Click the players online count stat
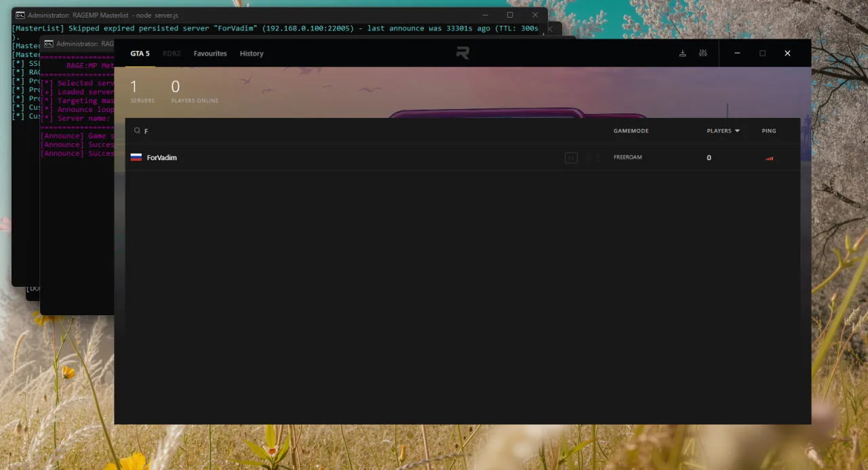Screen dimensions: 868x470 point(195,92)
